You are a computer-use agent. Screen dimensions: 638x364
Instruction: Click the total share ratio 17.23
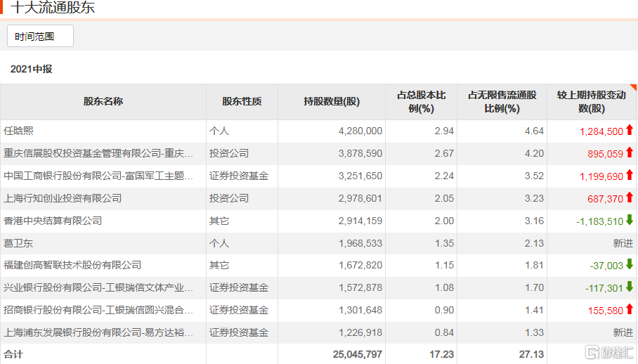point(441,354)
